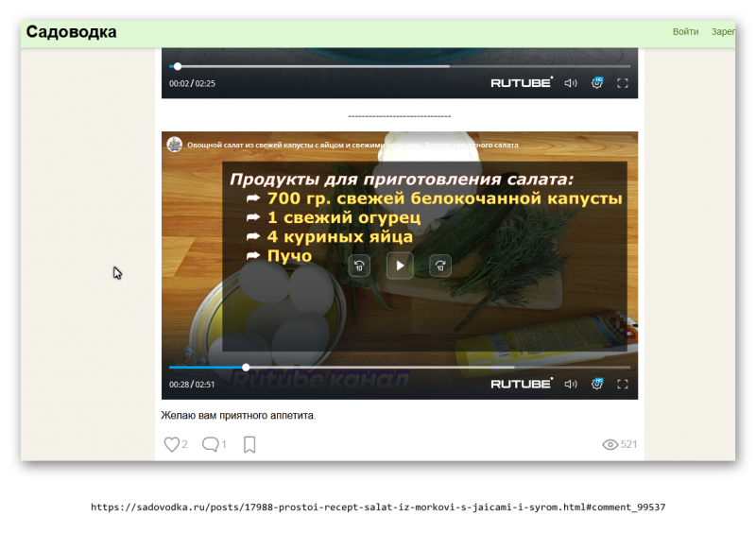Click the Войти login link
756x533 pixels.
685,32
